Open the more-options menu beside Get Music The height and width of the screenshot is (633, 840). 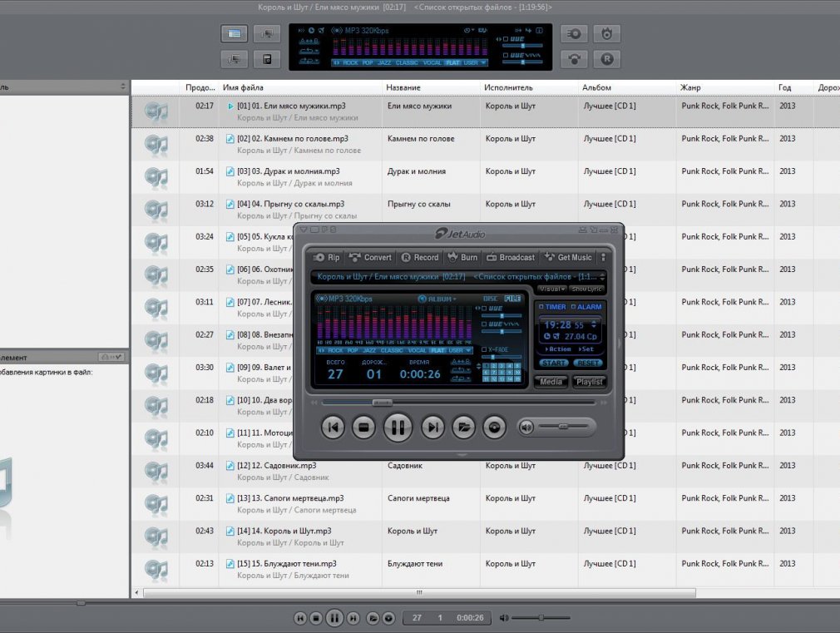[603, 257]
